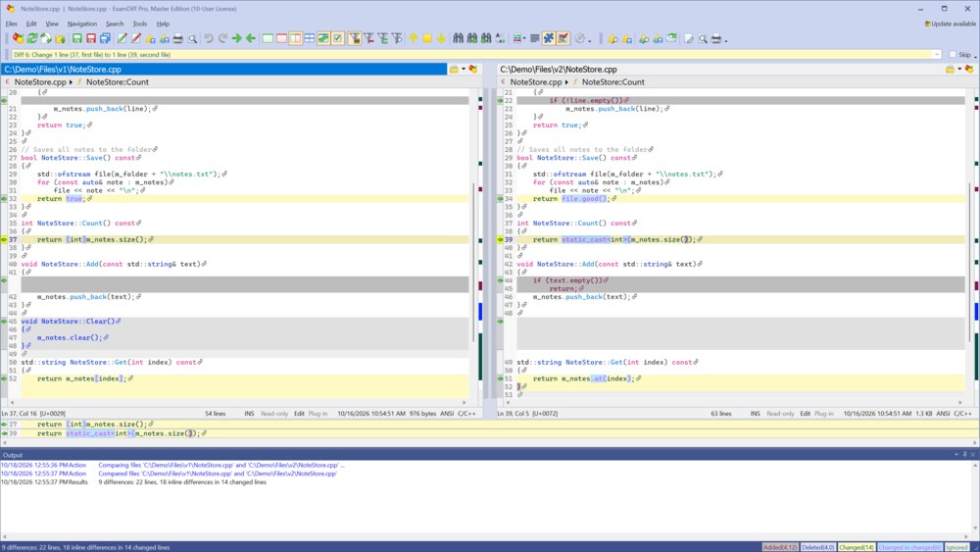Screen dimensions: 980x552
Task: Edit the first file with green pencil icon
Action: click(x=122, y=39)
